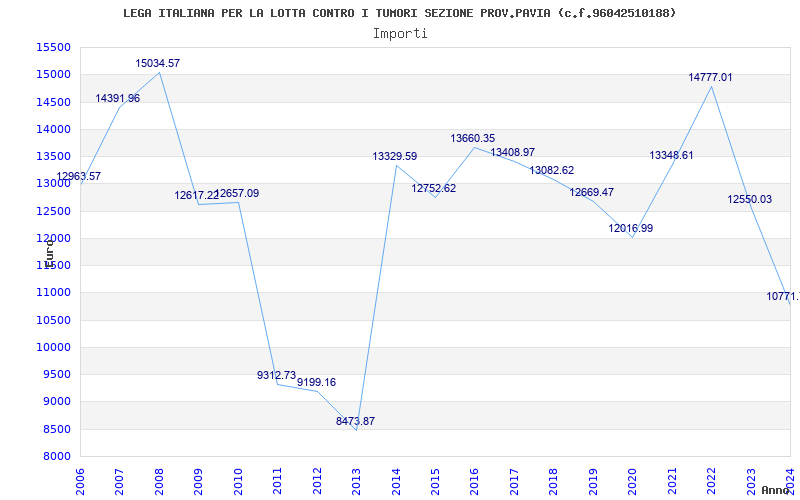Click the 15500 y-axis tick label
This screenshot has width=800, height=500.
click(53, 47)
